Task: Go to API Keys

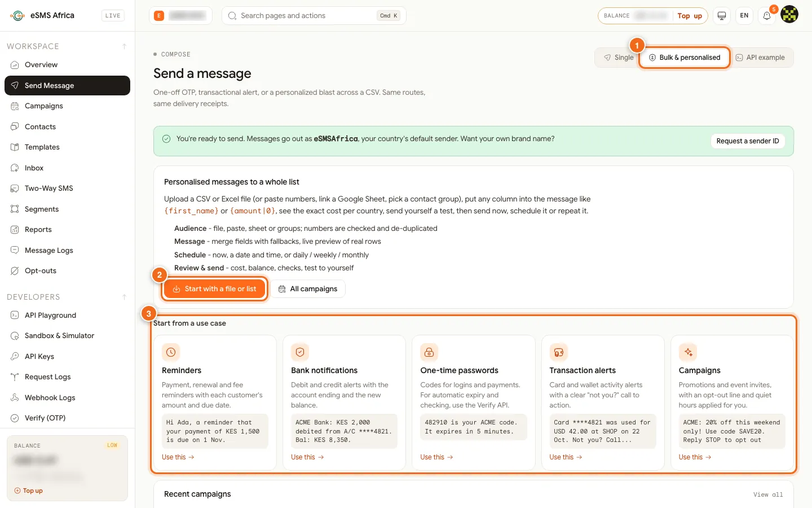Action: pos(67,357)
